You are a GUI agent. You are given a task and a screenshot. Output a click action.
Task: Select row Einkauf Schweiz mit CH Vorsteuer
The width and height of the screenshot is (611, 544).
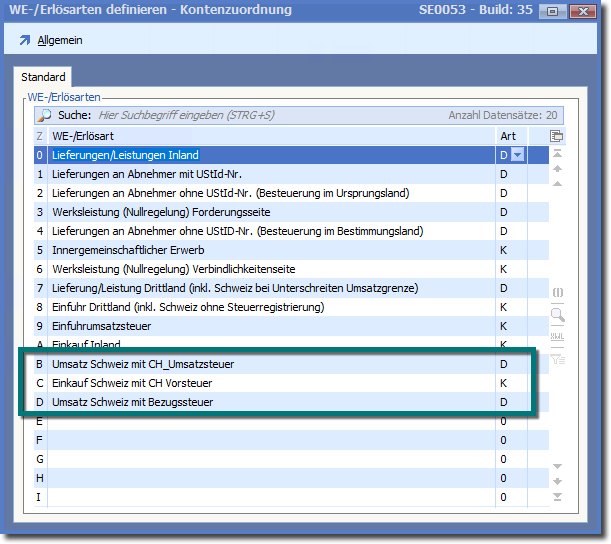270,383
